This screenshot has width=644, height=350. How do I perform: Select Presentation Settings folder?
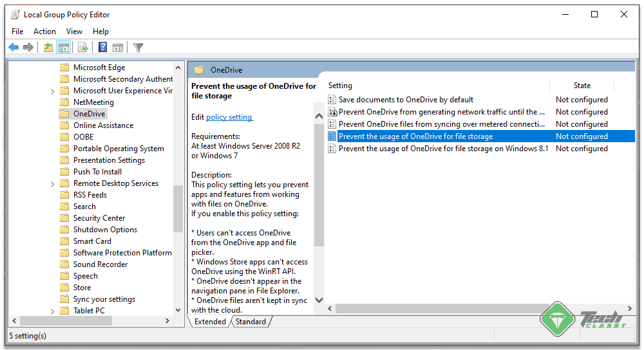pyautogui.click(x=109, y=160)
